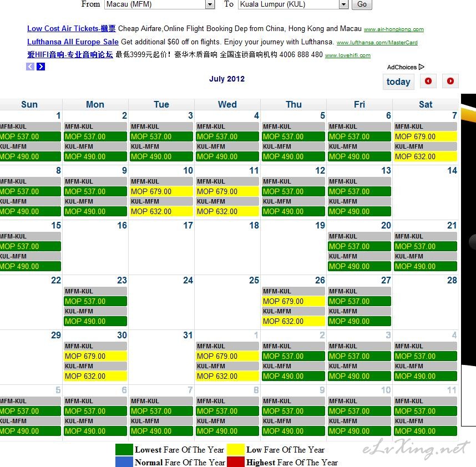The height and width of the screenshot is (467, 476).
Task: Select KUL-MFM MOP 490.00 fare on August 4
Action: point(426,376)
